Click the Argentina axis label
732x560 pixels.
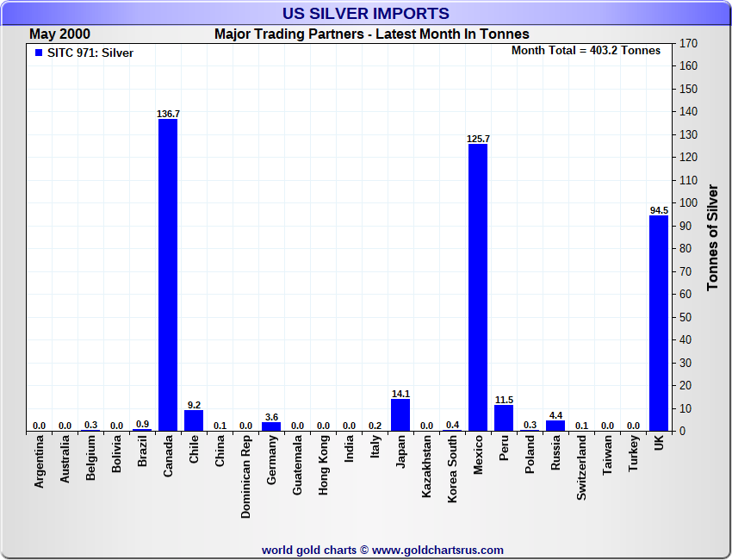click(39, 462)
